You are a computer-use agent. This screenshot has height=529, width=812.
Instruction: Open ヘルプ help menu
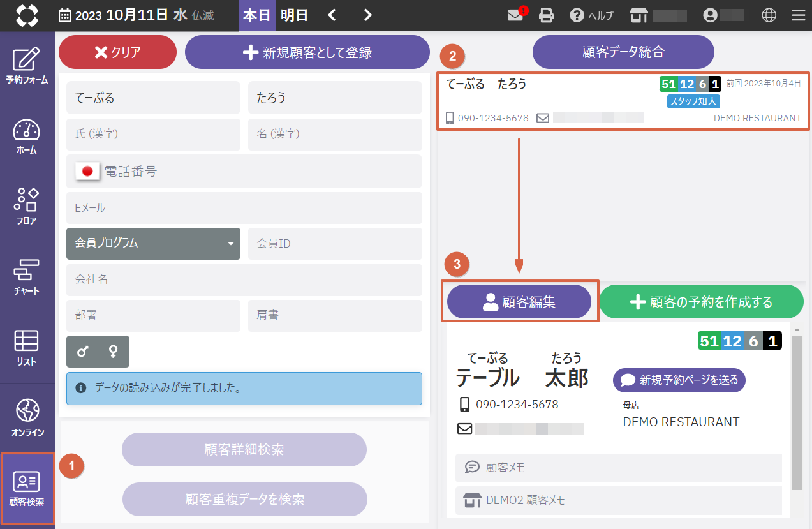coord(591,15)
